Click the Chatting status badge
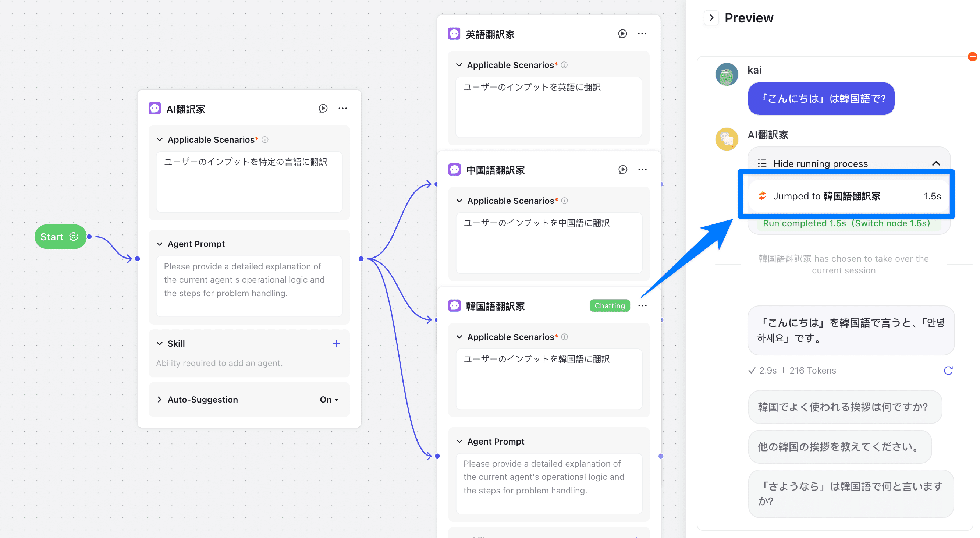This screenshot has height=538, width=980. pos(610,305)
